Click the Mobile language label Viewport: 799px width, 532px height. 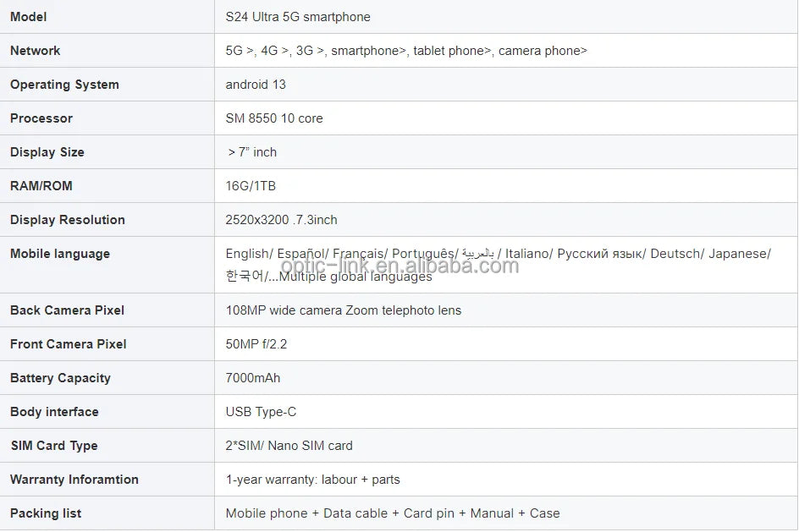60,254
